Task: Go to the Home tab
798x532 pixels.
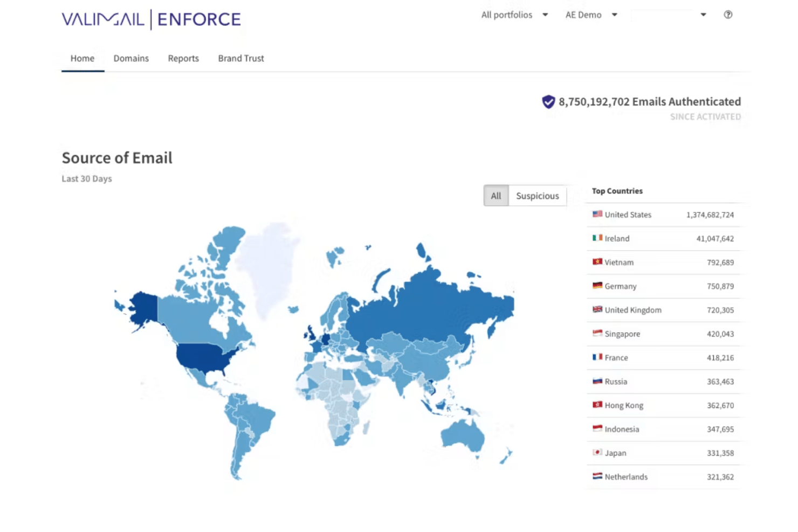Action: tap(82, 58)
